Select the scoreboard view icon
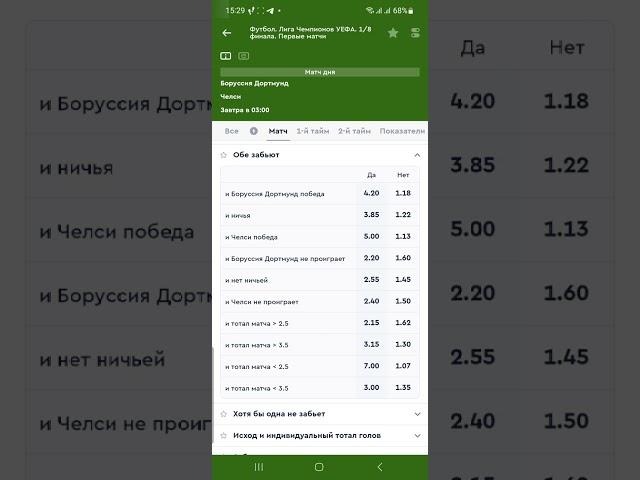This screenshot has width=640, height=480. pyautogui.click(x=226, y=56)
